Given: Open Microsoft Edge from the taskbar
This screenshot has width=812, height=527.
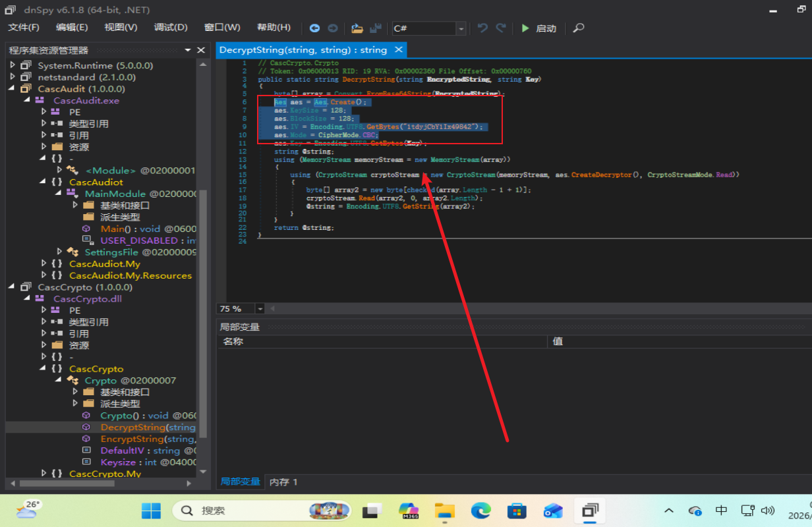Looking at the screenshot, I should click(x=480, y=511).
